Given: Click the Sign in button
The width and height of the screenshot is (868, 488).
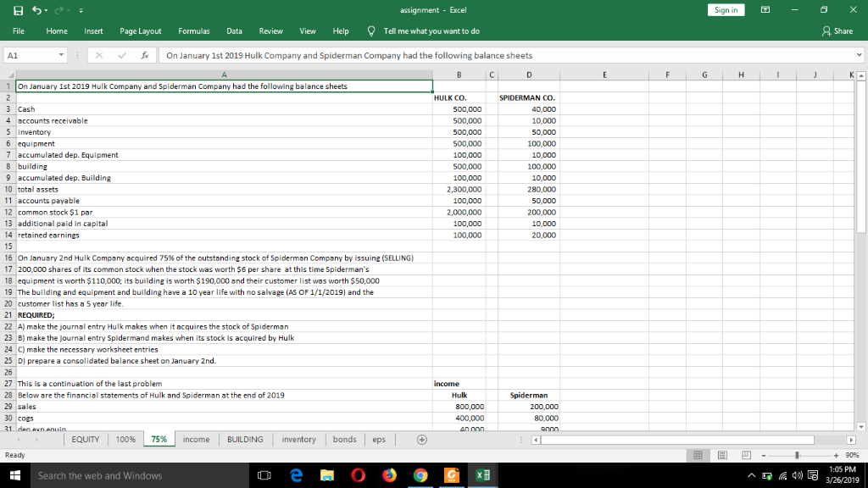Looking at the screenshot, I should pyautogui.click(x=726, y=8).
